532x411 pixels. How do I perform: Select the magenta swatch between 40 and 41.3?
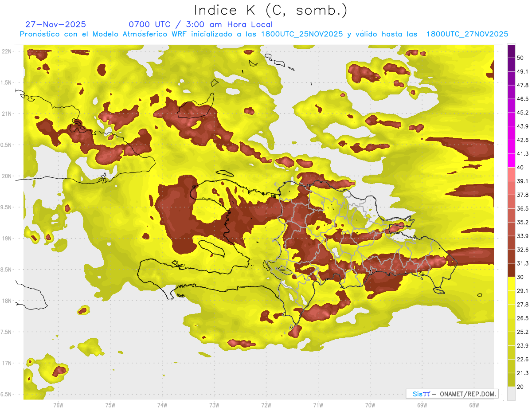point(511,160)
